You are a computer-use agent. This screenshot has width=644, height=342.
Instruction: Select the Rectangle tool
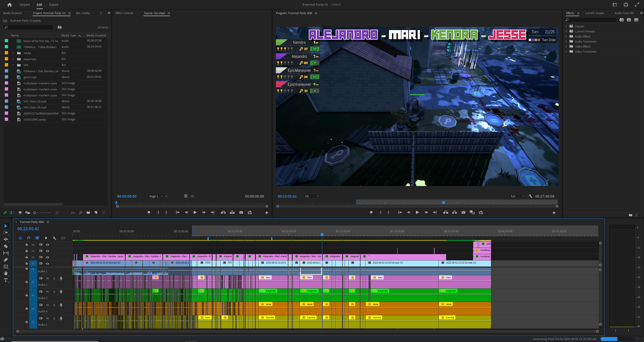pyautogui.click(x=6, y=267)
